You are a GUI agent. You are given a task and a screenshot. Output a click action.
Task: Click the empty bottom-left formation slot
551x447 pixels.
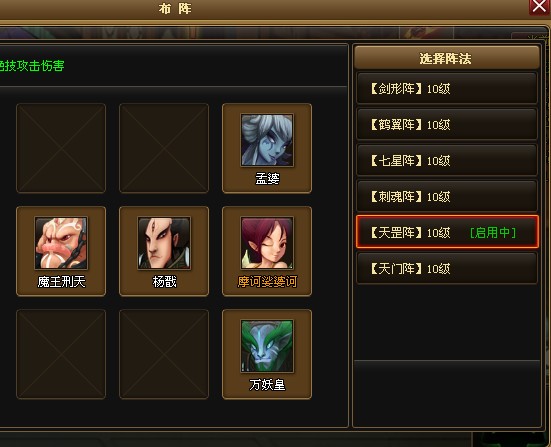pyautogui.click(x=61, y=354)
